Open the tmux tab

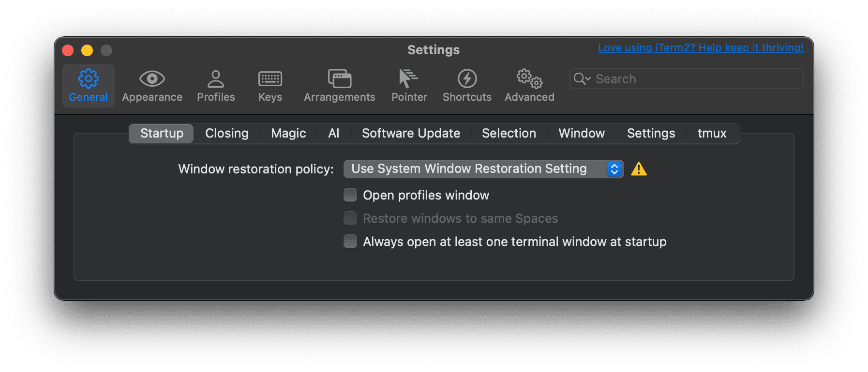(x=712, y=133)
